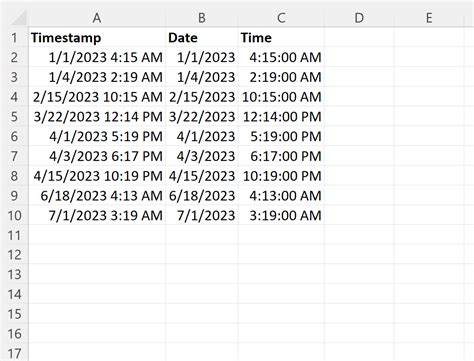
Task: Click the Date header cell
Action: pyautogui.click(x=202, y=37)
